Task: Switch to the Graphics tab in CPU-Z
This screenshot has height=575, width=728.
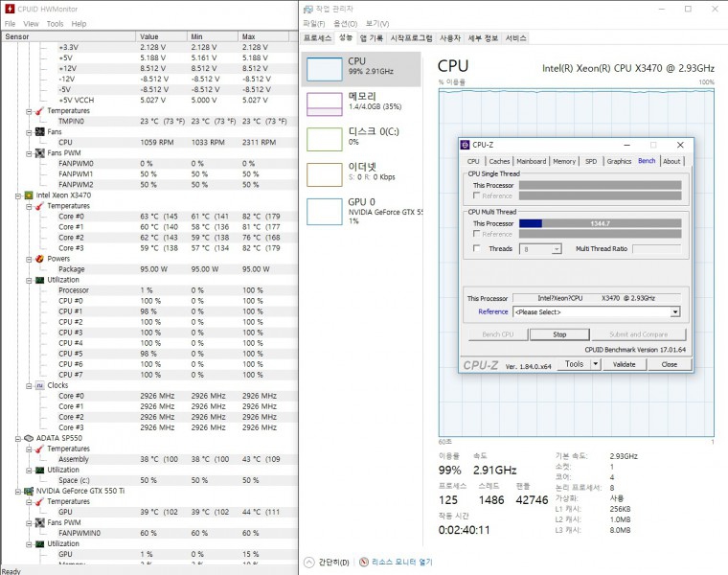Action: pyautogui.click(x=619, y=162)
